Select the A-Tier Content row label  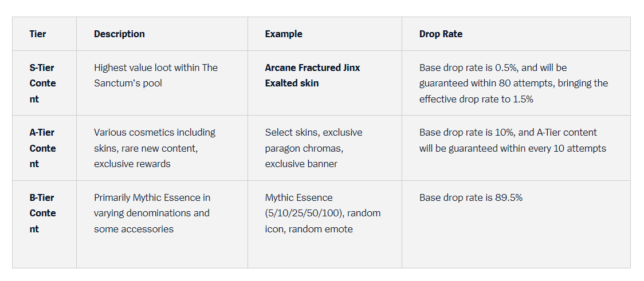point(43,148)
